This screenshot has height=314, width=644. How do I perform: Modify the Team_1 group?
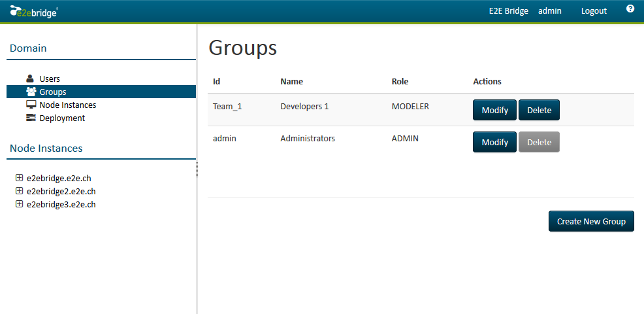[x=494, y=110]
